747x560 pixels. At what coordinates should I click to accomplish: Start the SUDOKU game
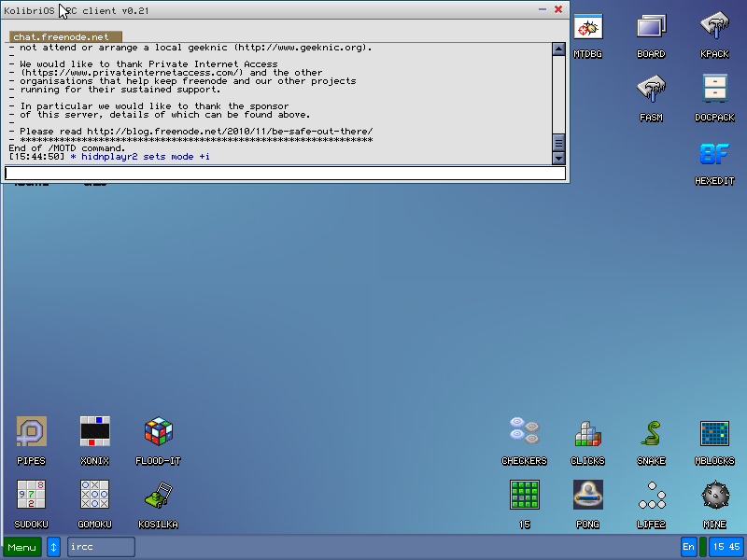(31, 495)
